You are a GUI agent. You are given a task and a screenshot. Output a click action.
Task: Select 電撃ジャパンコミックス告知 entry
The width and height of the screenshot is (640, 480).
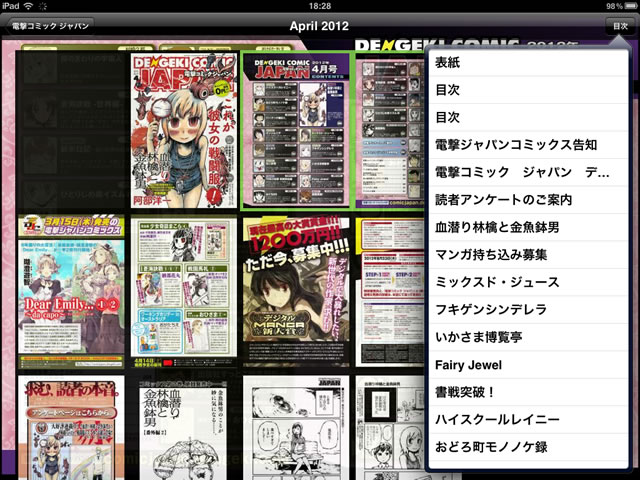click(529, 145)
